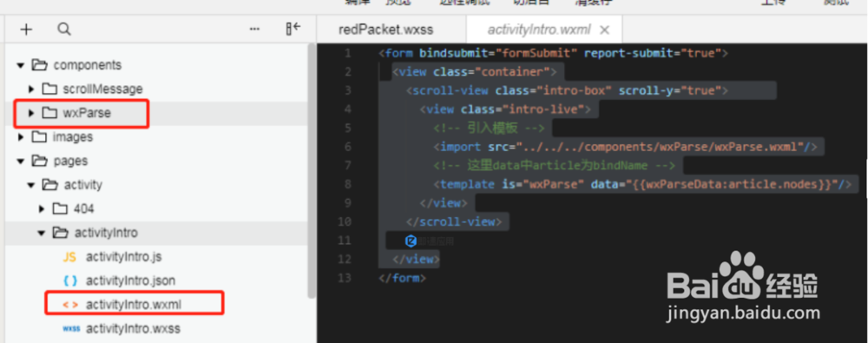
Task: Open the activityIntro.wxss file
Action: pyautogui.click(x=133, y=328)
